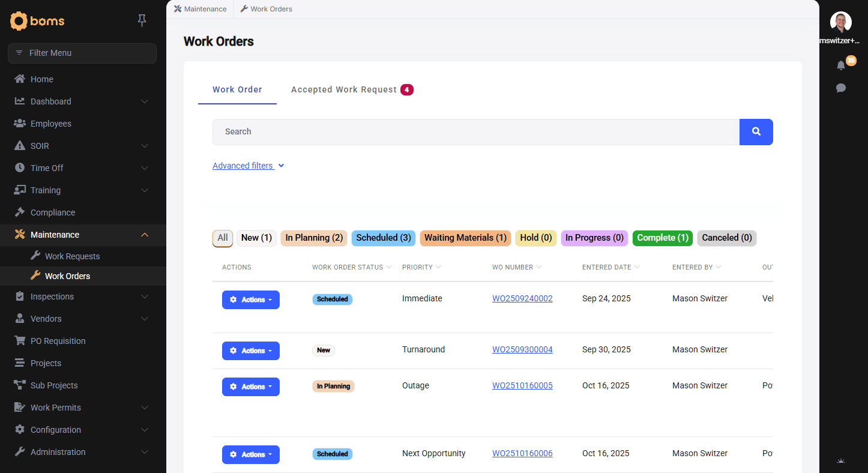The image size is (868, 473).
Task: Open the notifications bell with 35 alerts
Action: coord(841,65)
